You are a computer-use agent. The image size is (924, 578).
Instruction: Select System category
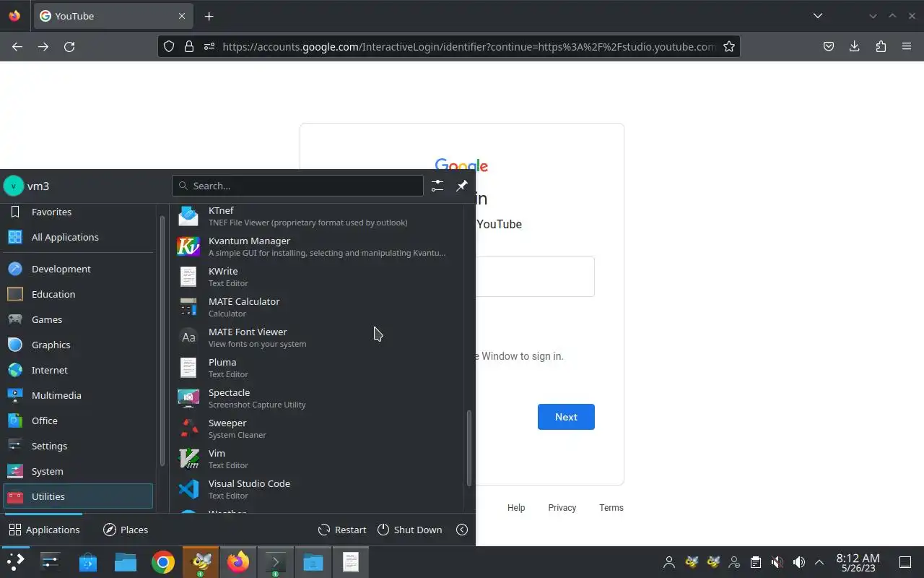coord(78,471)
